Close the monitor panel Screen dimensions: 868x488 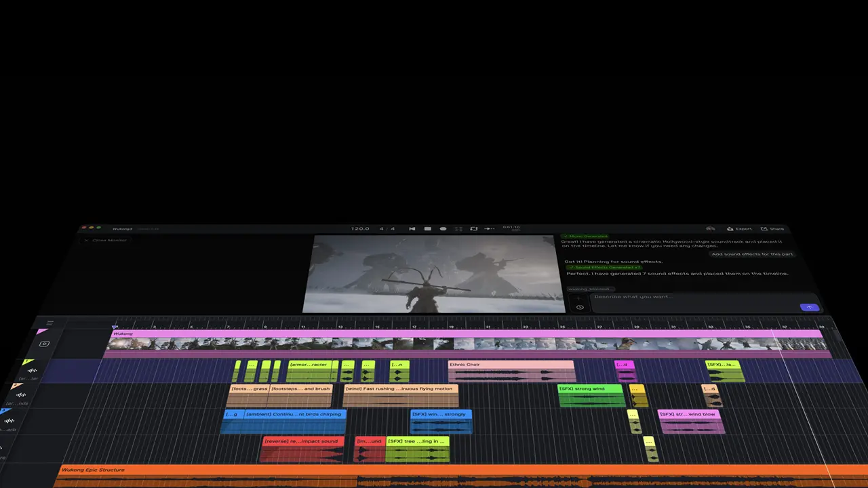pos(105,240)
